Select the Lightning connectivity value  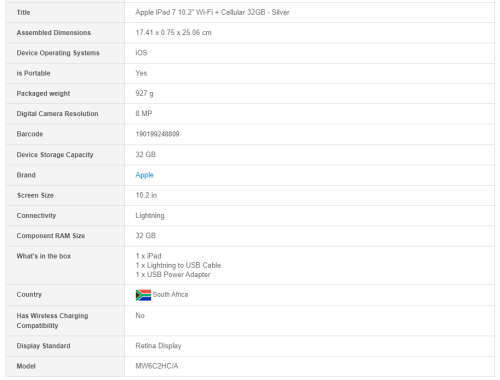pos(150,216)
